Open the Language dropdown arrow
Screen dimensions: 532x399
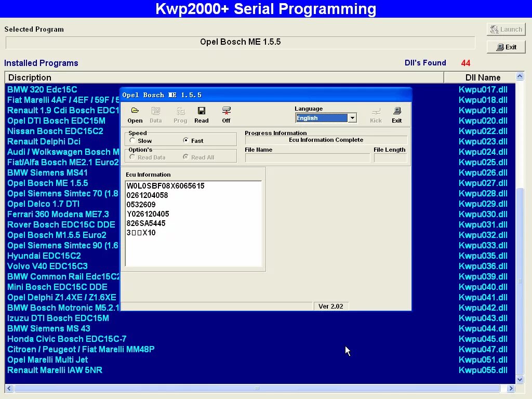tap(353, 118)
